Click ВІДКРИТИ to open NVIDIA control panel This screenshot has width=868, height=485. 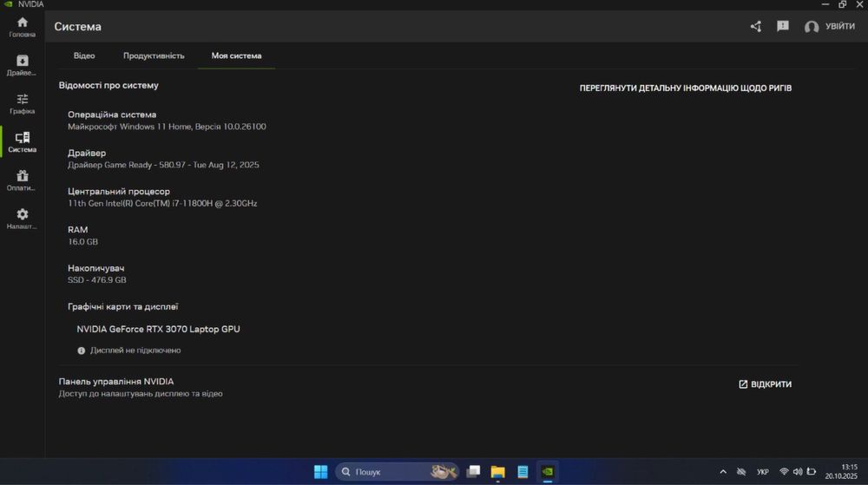765,384
